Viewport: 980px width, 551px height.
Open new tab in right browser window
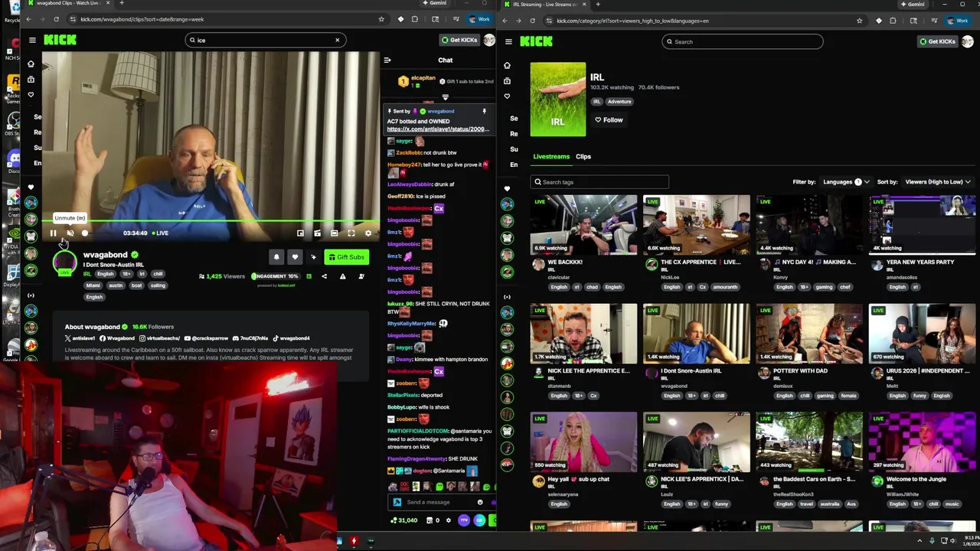pos(598,5)
